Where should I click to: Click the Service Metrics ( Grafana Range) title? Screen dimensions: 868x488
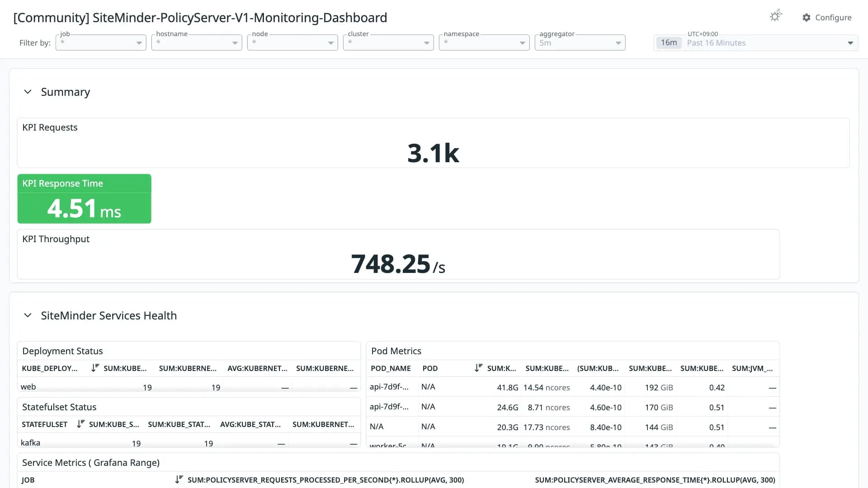click(x=91, y=463)
